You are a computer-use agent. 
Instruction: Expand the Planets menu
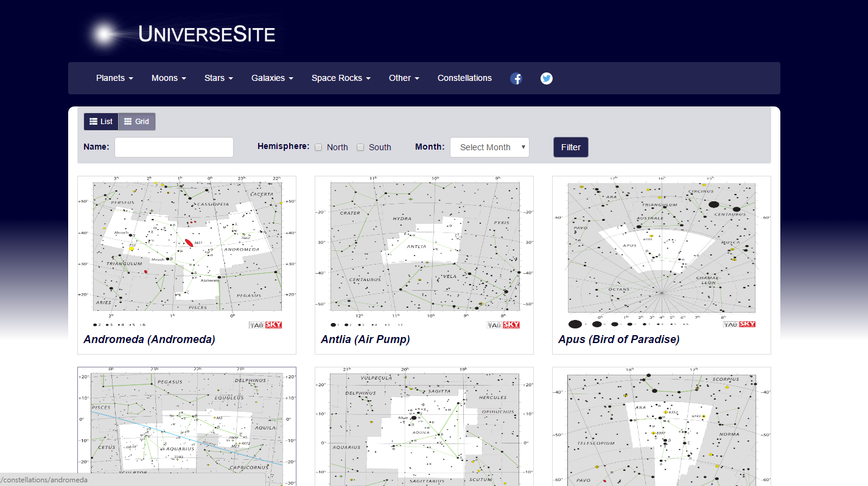click(114, 78)
